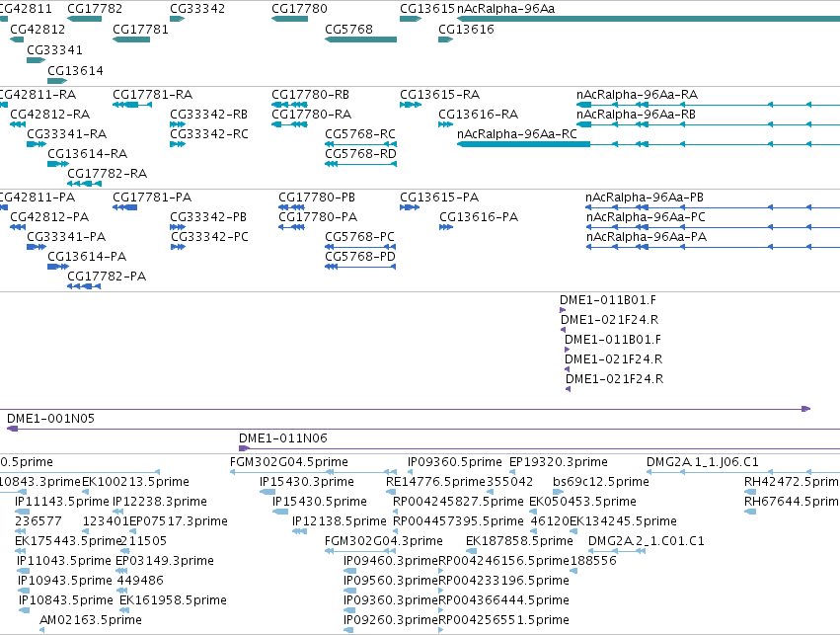The image size is (840, 635).
Task: Click transcript CG13615-RA label
Action: pos(440,95)
